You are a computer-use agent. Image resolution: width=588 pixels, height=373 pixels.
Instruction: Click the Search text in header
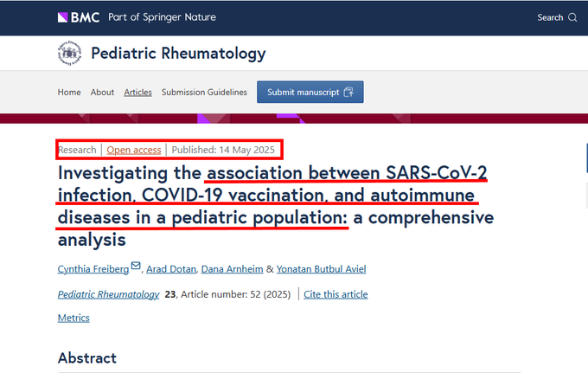(550, 17)
